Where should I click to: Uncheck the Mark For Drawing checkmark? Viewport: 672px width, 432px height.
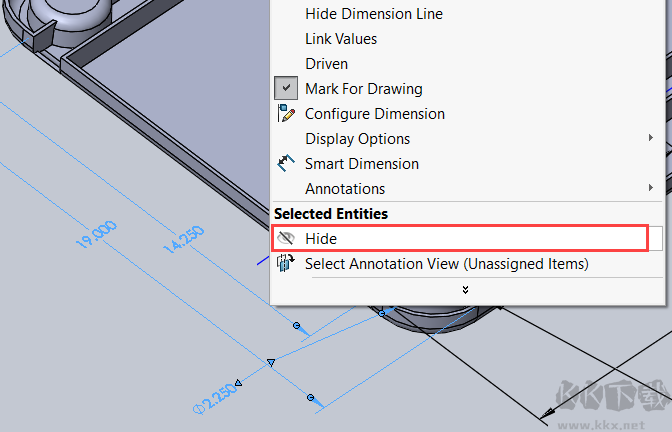coord(286,89)
